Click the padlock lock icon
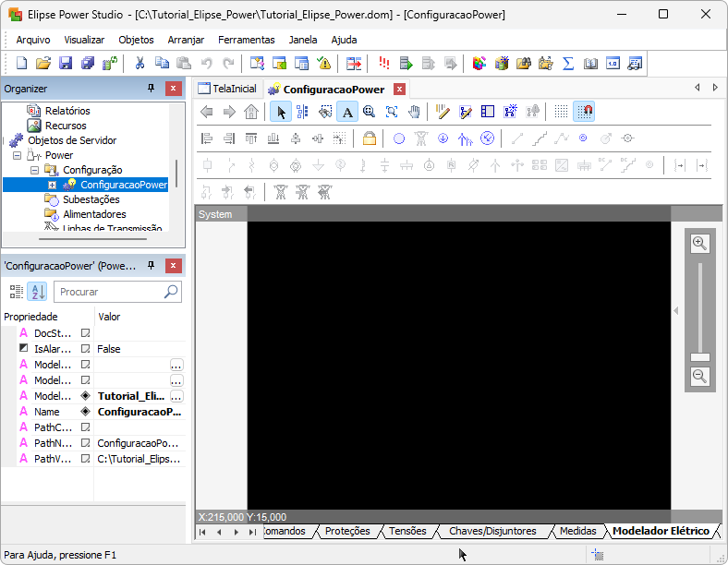This screenshot has height=565, width=728. pyautogui.click(x=369, y=138)
